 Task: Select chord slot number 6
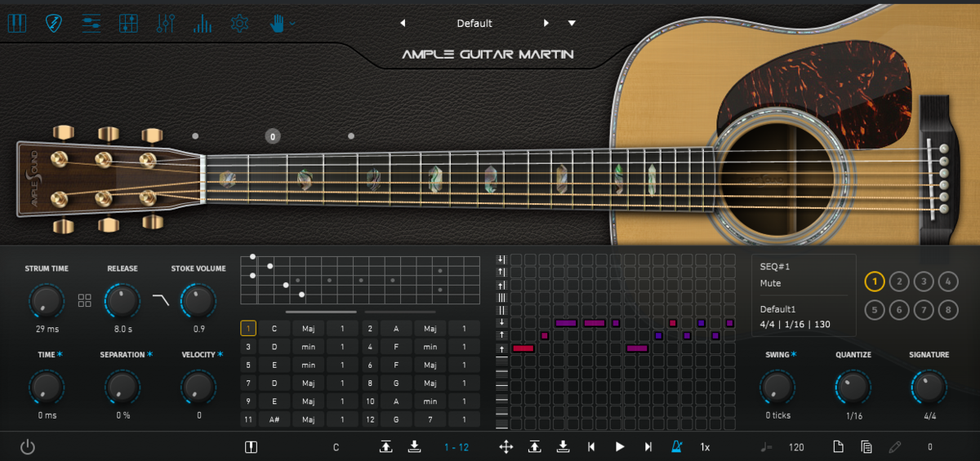[x=370, y=365]
